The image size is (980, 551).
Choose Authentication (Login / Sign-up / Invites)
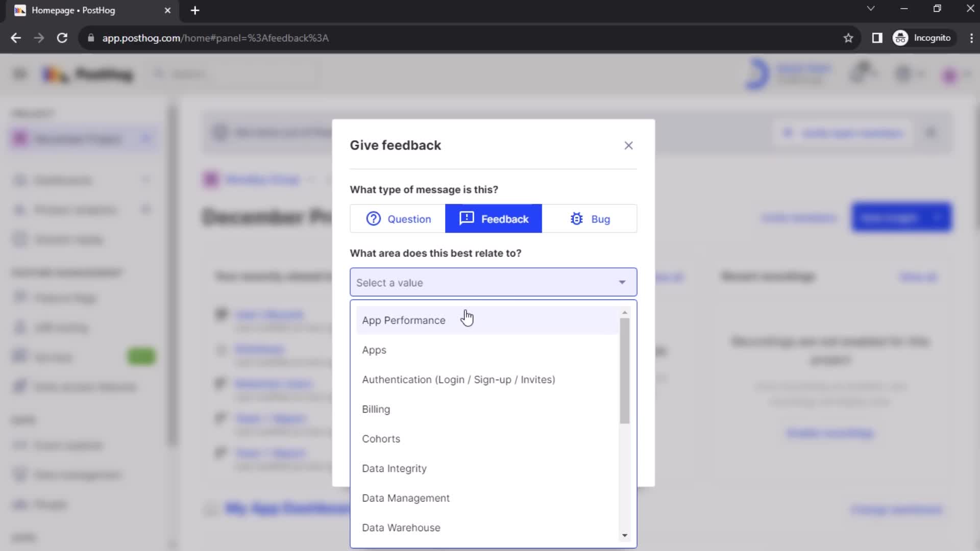pos(487,380)
